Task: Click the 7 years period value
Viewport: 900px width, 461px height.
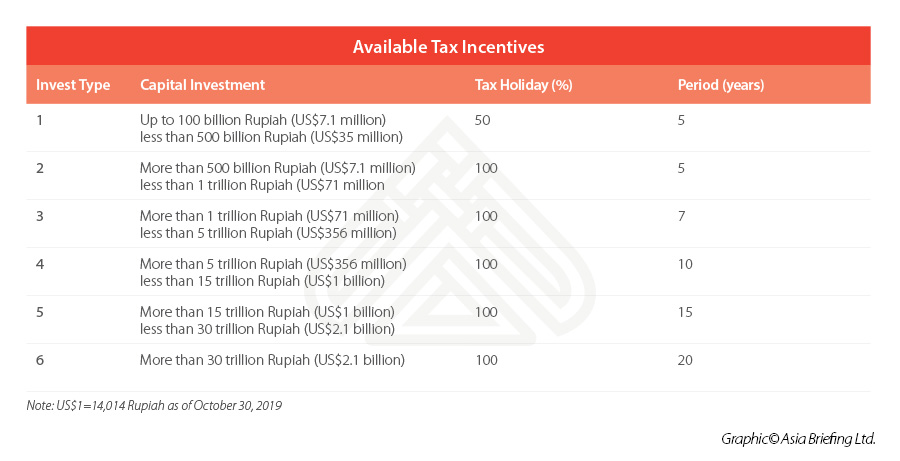Action: pyautogui.click(x=681, y=216)
